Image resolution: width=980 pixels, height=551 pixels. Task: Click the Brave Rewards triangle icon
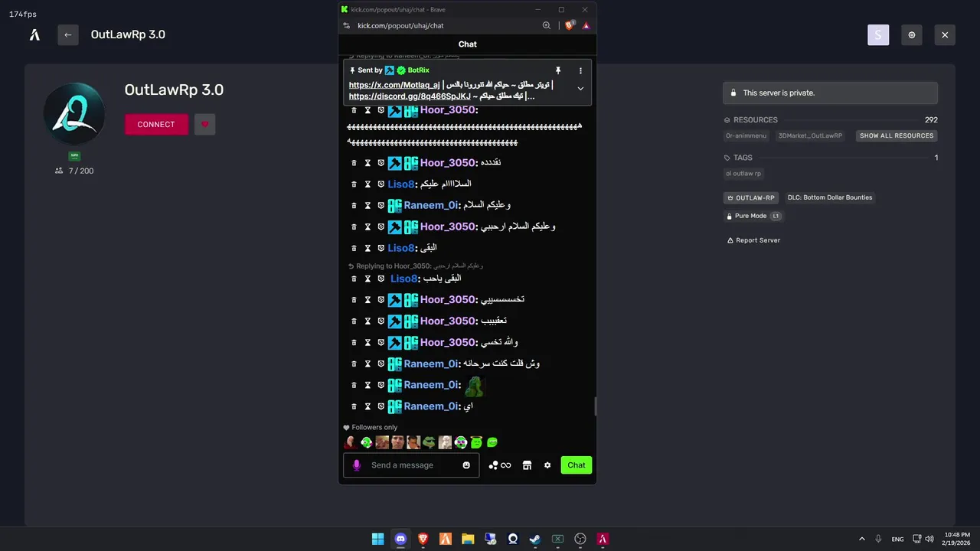click(x=586, y=25)
